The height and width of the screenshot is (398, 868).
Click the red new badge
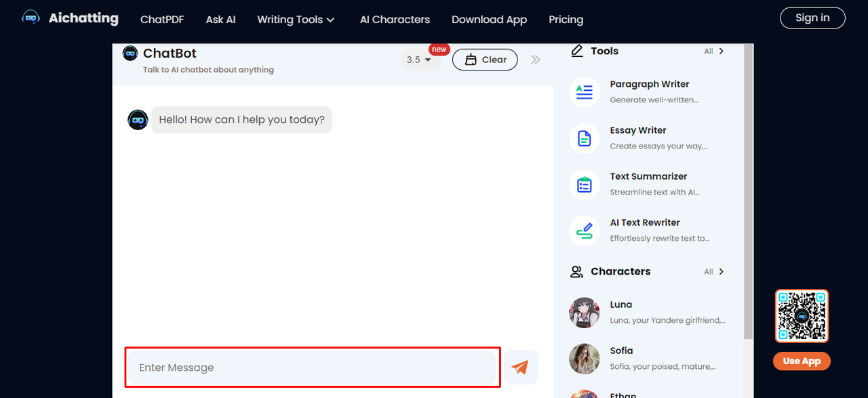[439, 49]
